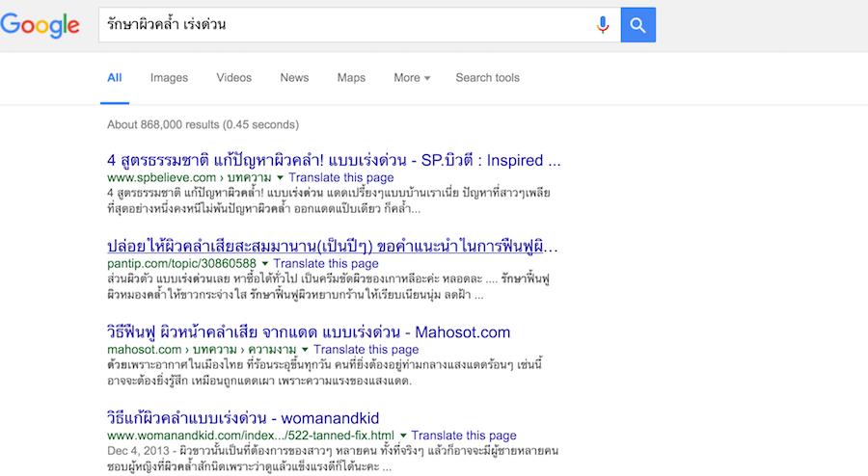Viewport: 868px width, 476px height.
Task: Open the Maps tab
Action: click(351, 78)
